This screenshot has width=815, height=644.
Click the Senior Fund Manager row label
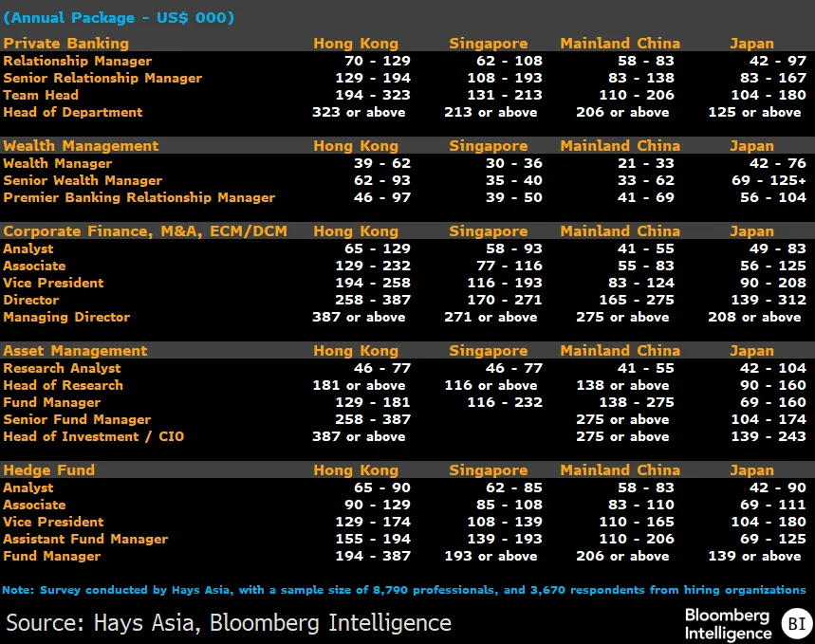[x=77, y=419]
